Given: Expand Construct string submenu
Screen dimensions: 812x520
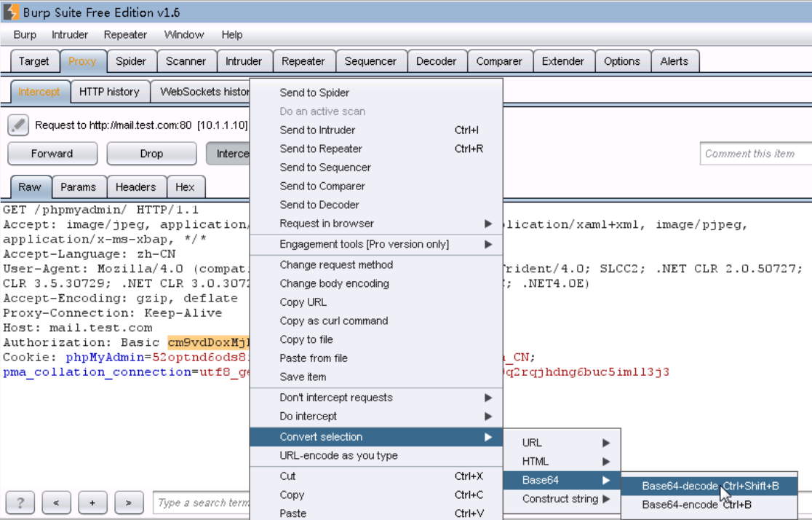Looking at the screenshot, I should tap(562, 499).
